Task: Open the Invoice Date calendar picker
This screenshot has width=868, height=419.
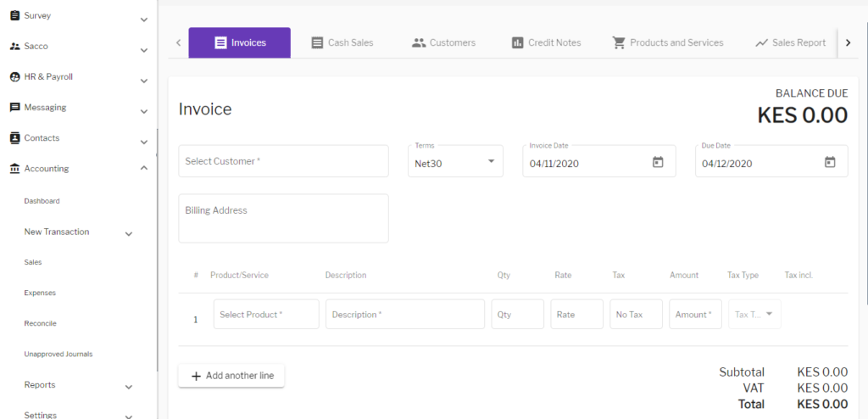Action: 658,162
